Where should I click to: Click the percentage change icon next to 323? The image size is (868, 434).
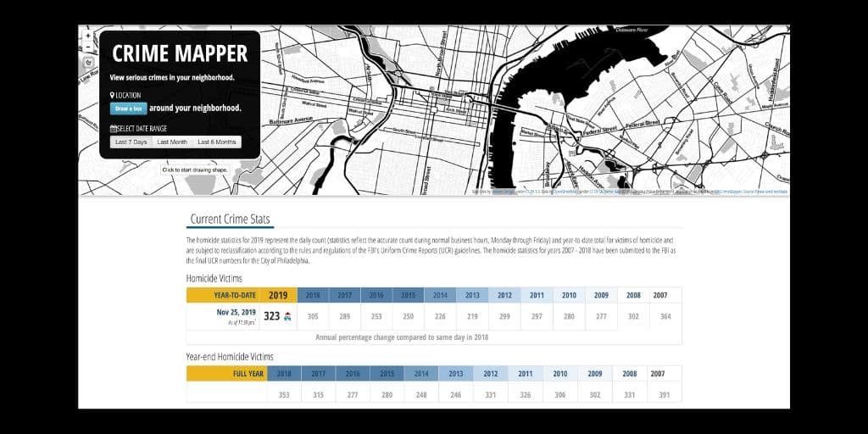pos(287,316)
